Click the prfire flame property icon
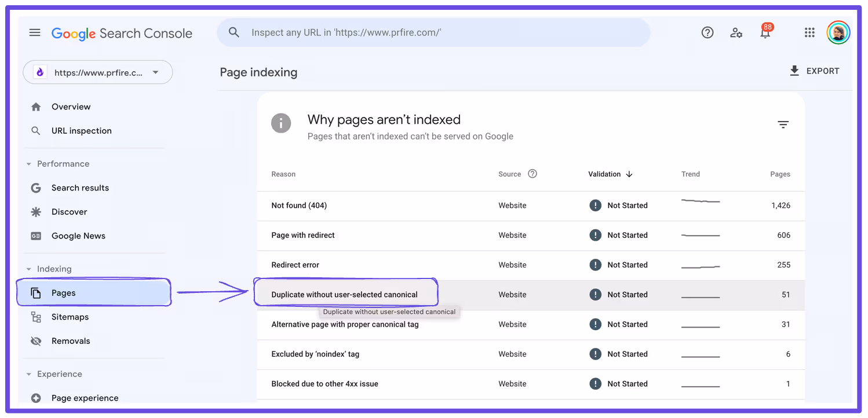The width and height of the screenshot is (868, 418). pyautogui.click(x=40, y=72)
